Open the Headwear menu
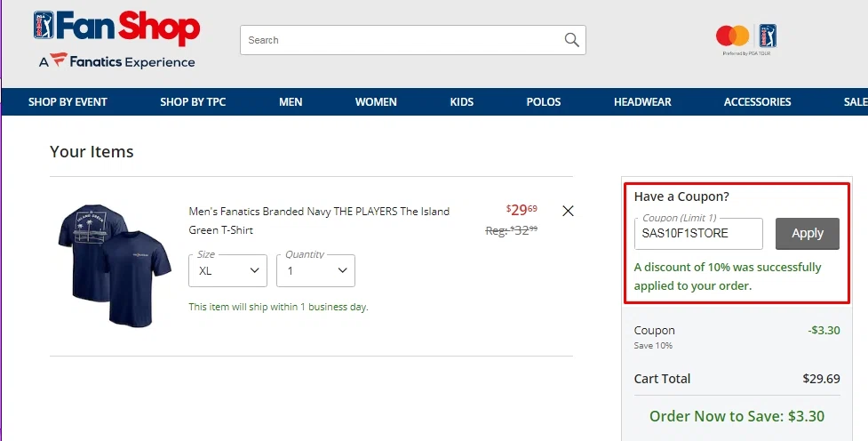The height and width of the screenshot is (441, 868). [642, 102]
